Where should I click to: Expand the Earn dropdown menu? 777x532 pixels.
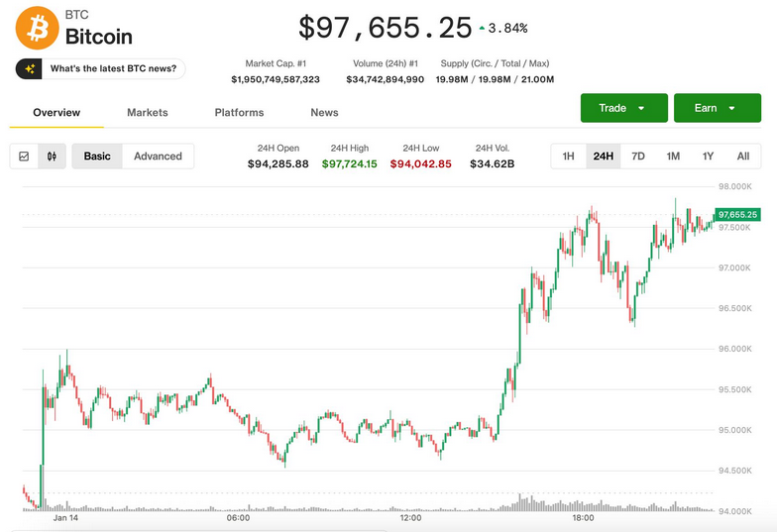click(717, 108)
